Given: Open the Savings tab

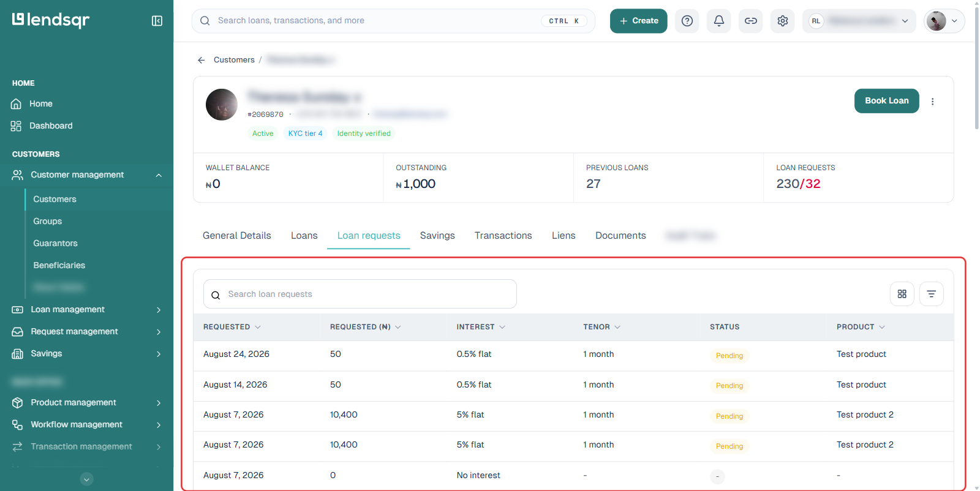Looking at the screenshot, I should coord(437,236).
